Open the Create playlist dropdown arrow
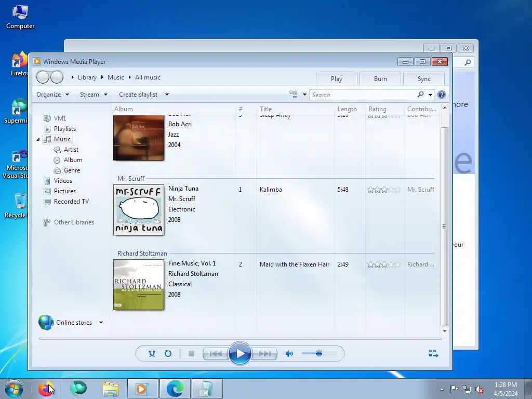The height and width of the screenshot is (399, 532). pyautogui.click(x=167, y=95)
